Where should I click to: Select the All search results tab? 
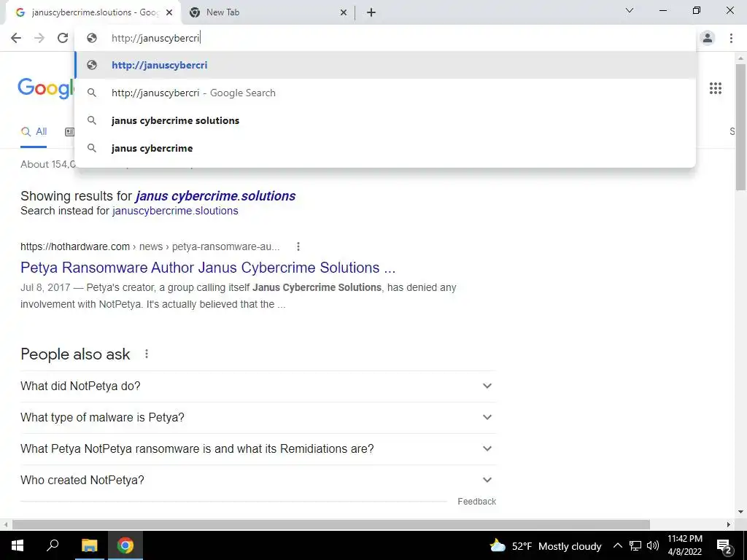click(34, 132)
